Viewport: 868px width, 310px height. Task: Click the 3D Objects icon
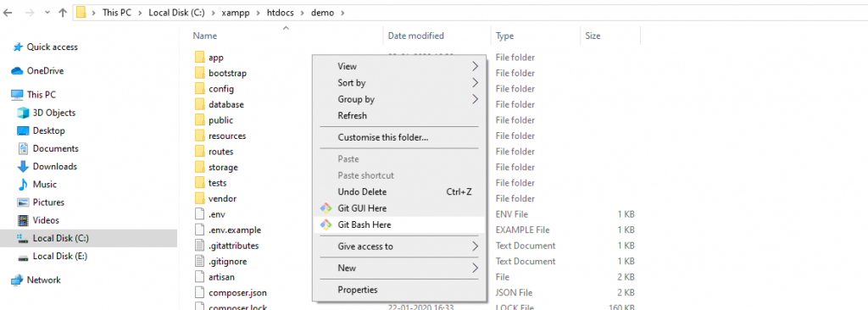click(23, 113)
